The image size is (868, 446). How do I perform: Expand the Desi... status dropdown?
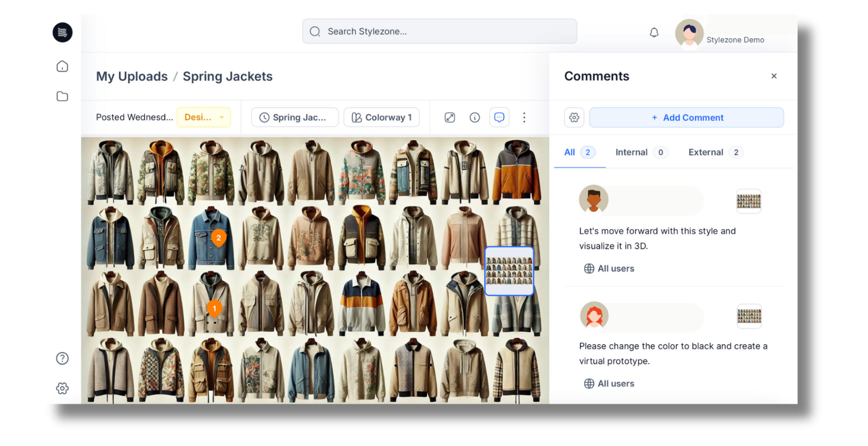pos(204,118)
